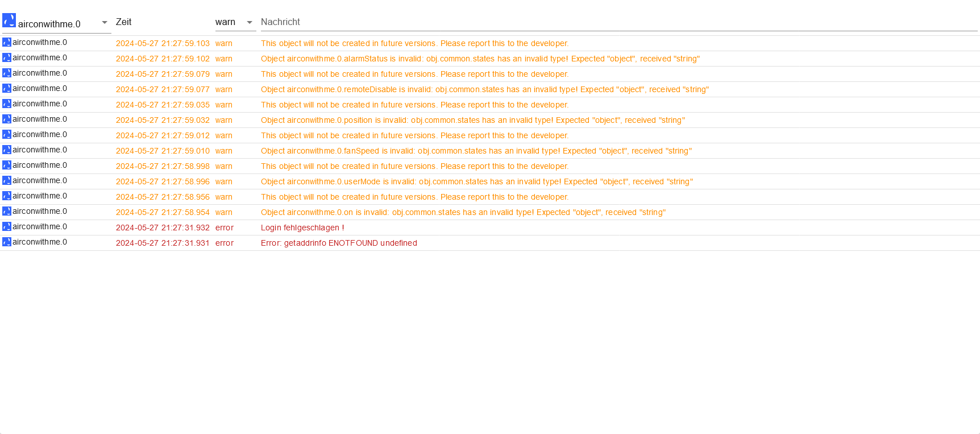Click the adapter icon in row 21:27:58.996

tap(7, 181)
